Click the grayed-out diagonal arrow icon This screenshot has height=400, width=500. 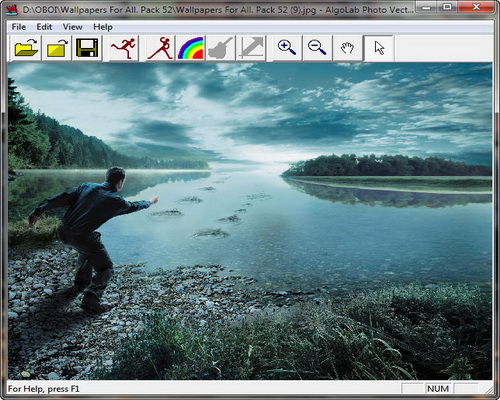[x=251, y=48]
